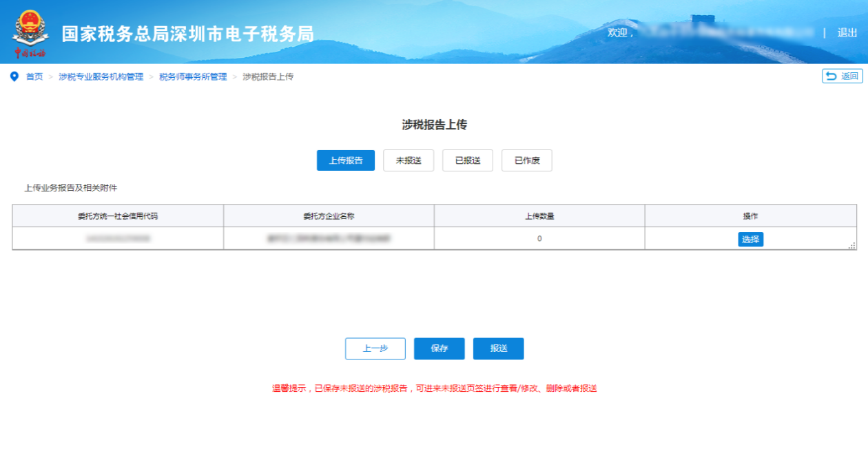
Task: Click the 选择 button in the table row
Action: (x=751, y=239)
